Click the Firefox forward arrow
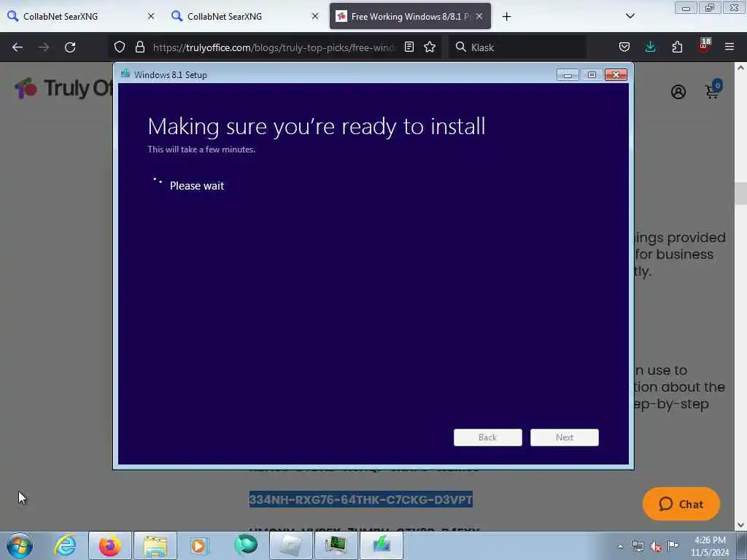 (x=44, y=47)
